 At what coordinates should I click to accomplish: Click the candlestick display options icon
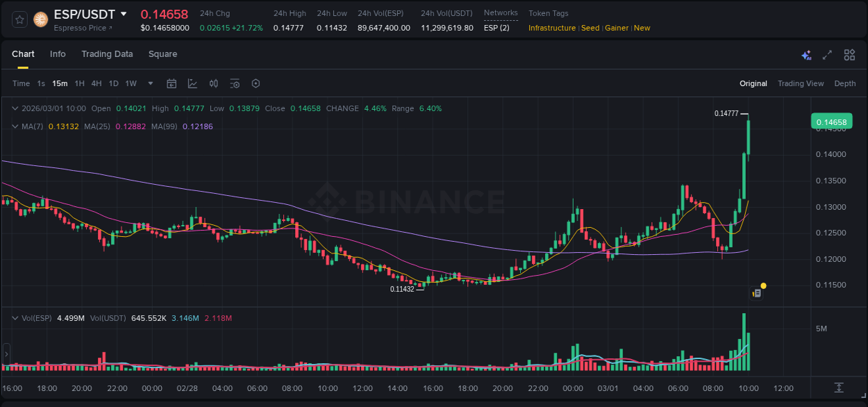pyautogui.click(x=214, y=83)
